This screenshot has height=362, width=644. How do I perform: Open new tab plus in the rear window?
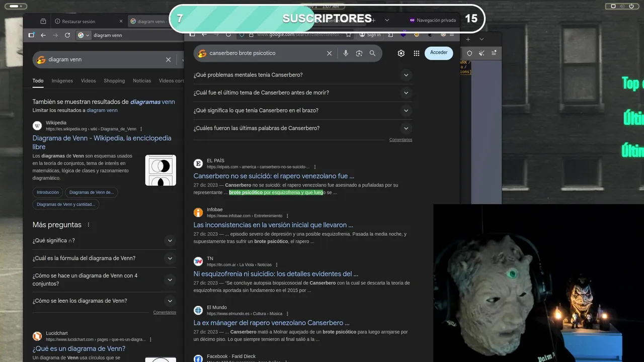click(x=468, y=39)
